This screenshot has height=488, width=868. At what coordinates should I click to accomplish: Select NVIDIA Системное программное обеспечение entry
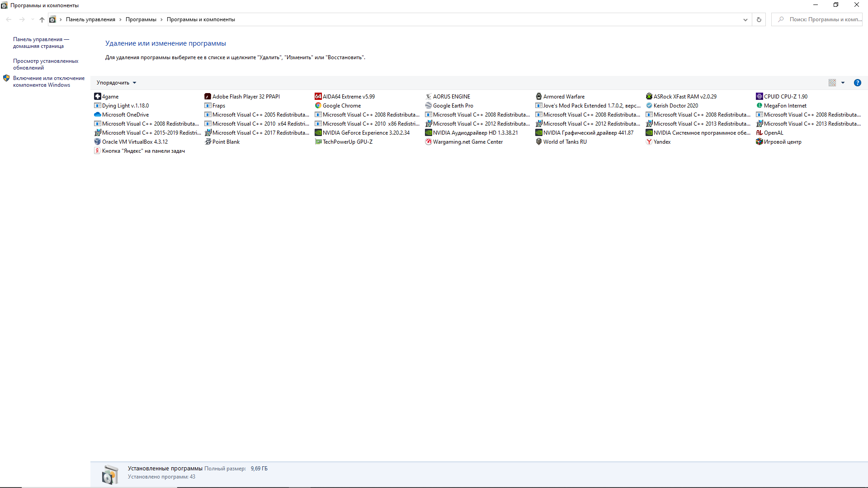[698, 132]
